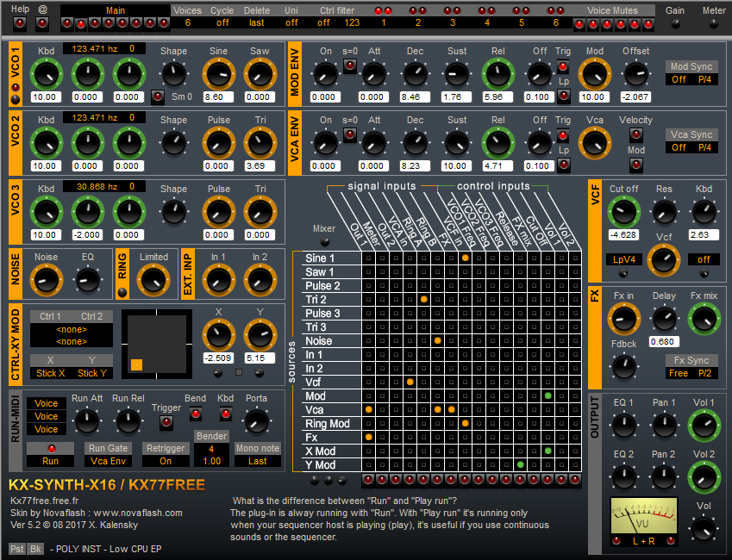Viewport: 732px width, 560px height.
Task: Click the XY pad orange cursor
Action: [x=137, y=364]
